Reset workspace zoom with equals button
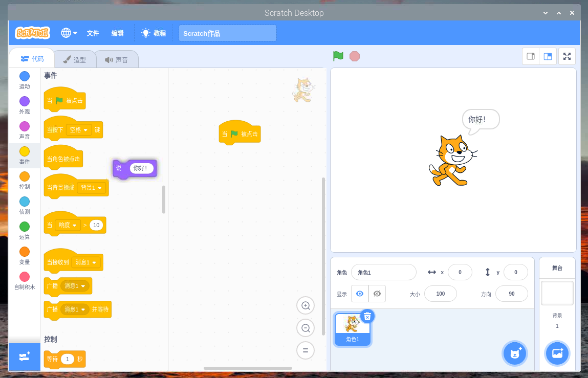 (305, 350)
